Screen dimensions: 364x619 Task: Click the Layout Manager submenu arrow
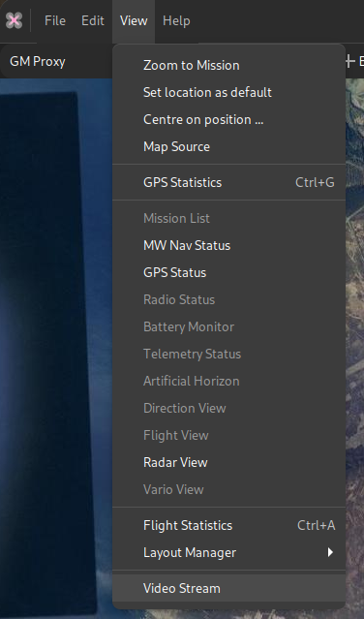(330, 552)
